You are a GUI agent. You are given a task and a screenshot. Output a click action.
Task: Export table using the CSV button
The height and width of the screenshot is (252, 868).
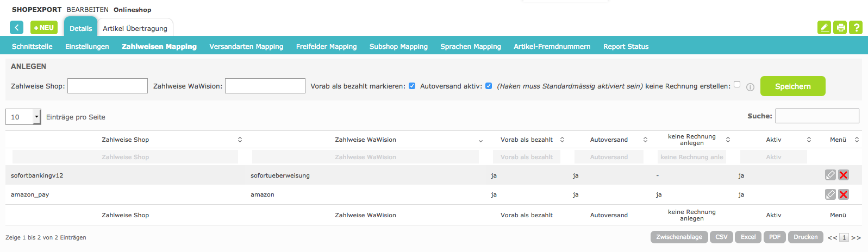click(x=721, y=237)
